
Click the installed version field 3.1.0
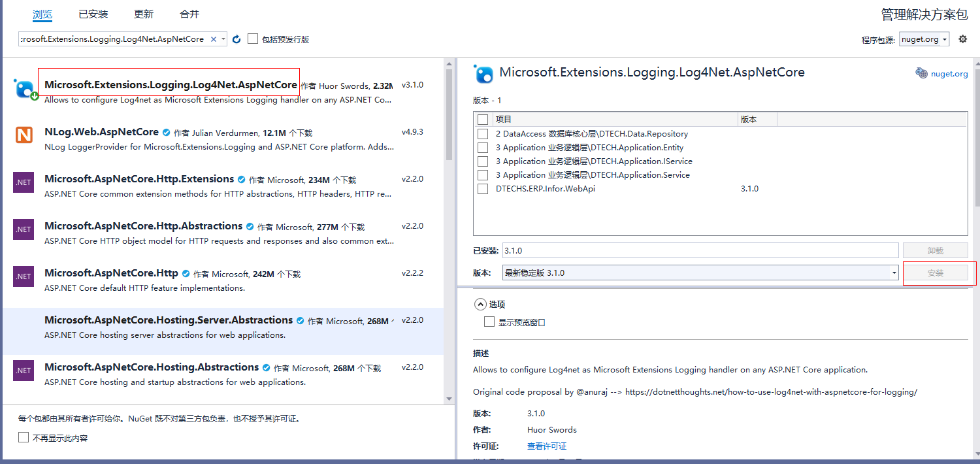[700, 250]
